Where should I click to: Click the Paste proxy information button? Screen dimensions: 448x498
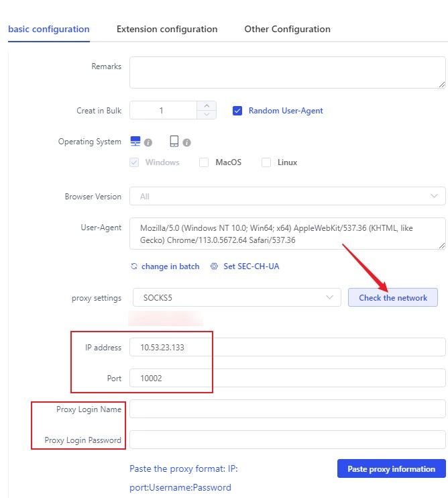coord(391,469)
